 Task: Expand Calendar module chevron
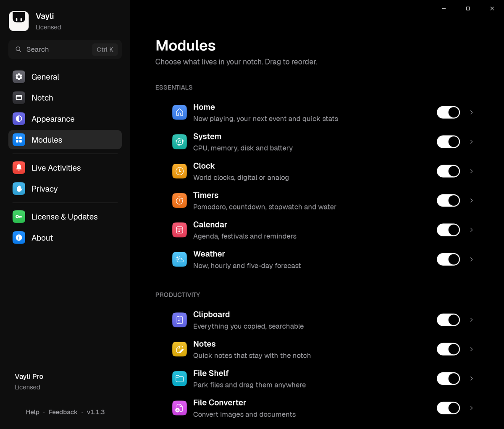[x=472, y=230]
